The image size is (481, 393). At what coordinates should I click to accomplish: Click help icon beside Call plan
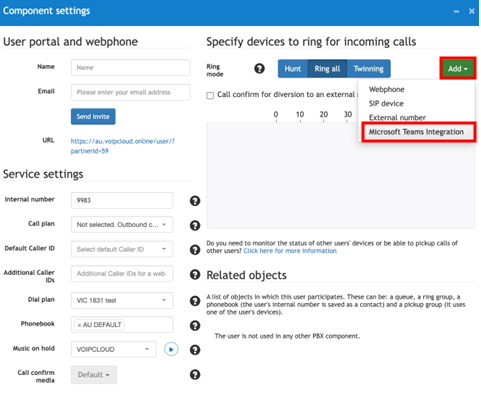pos(195,225)
